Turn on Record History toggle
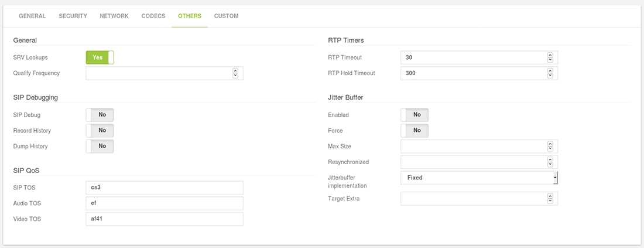Screen dimensions: 644x248 pos(100,130)
